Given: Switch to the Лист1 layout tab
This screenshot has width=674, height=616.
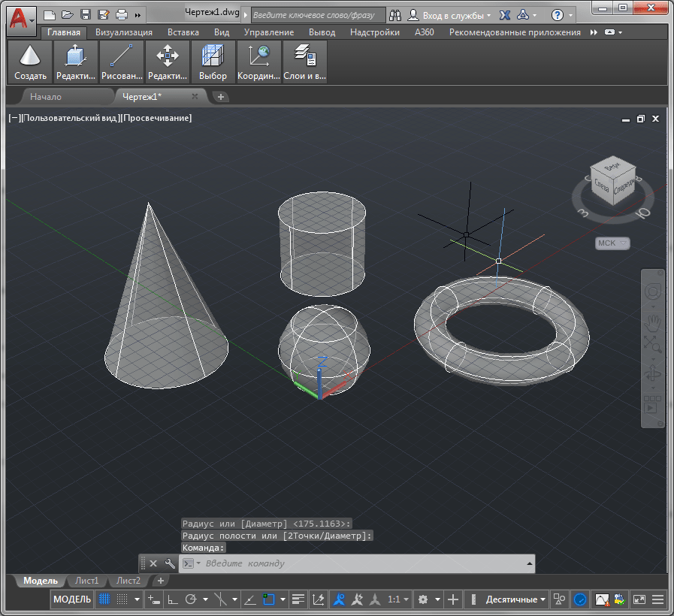Looking at the screenshot, I should click(x=86, y=581).
